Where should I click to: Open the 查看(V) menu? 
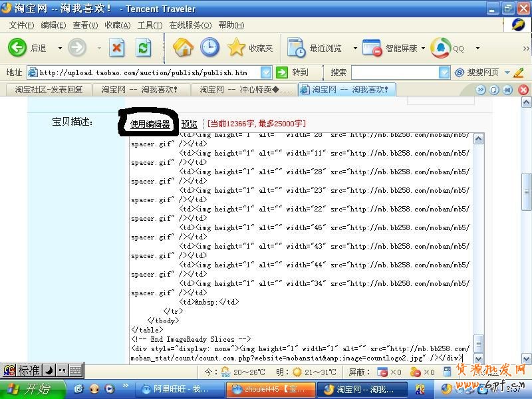coord(85,25)
